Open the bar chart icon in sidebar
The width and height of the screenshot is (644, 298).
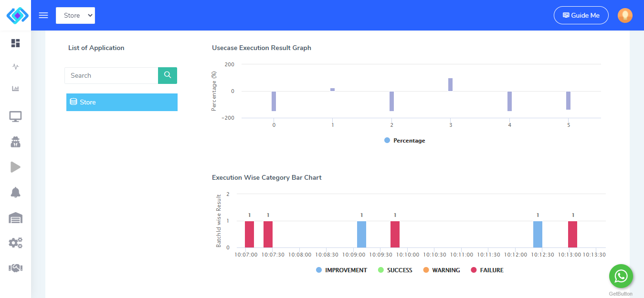click(x=15, y=89)
